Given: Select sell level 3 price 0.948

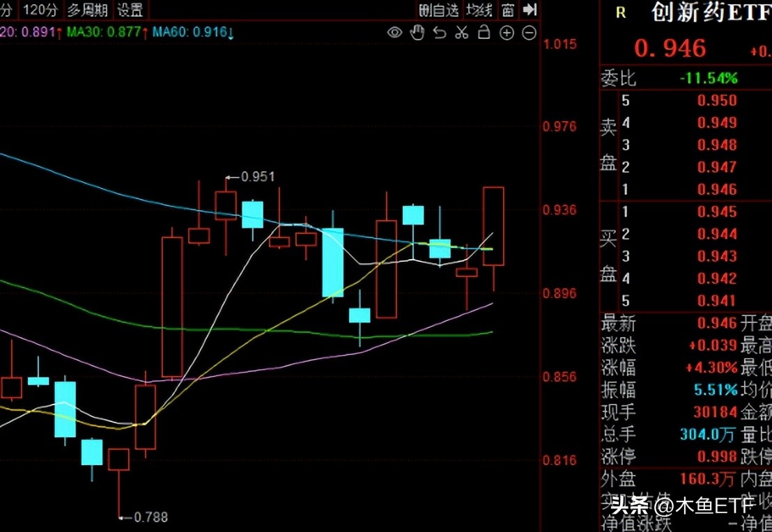Looking at the screenshot, I should (717, 145).
